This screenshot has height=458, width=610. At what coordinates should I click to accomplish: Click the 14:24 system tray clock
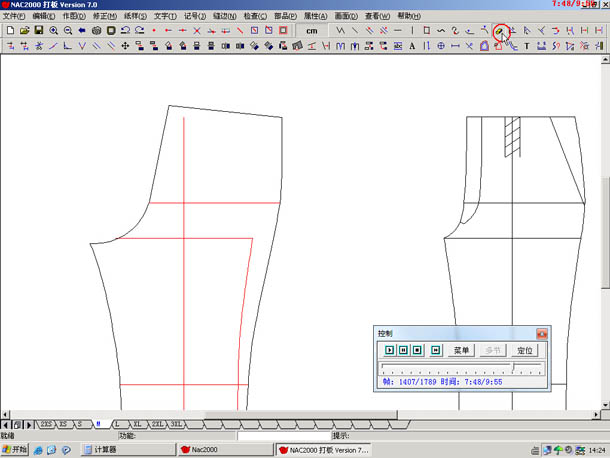click(x=597, y=450)
